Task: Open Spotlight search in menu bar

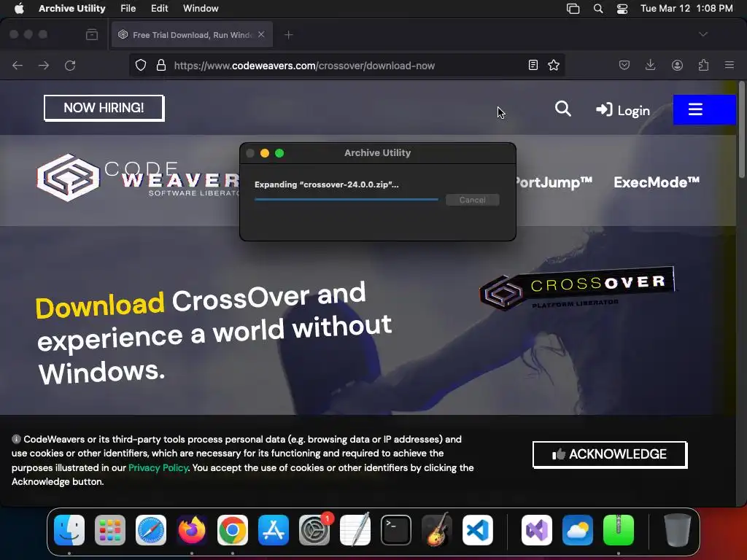Action: point(598,9)
